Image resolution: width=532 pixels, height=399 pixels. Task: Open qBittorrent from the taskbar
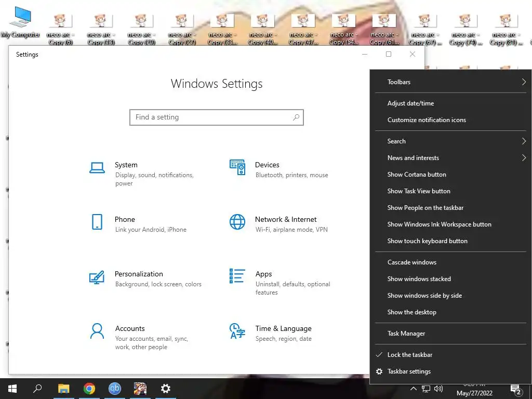click(x=115, y=389)
